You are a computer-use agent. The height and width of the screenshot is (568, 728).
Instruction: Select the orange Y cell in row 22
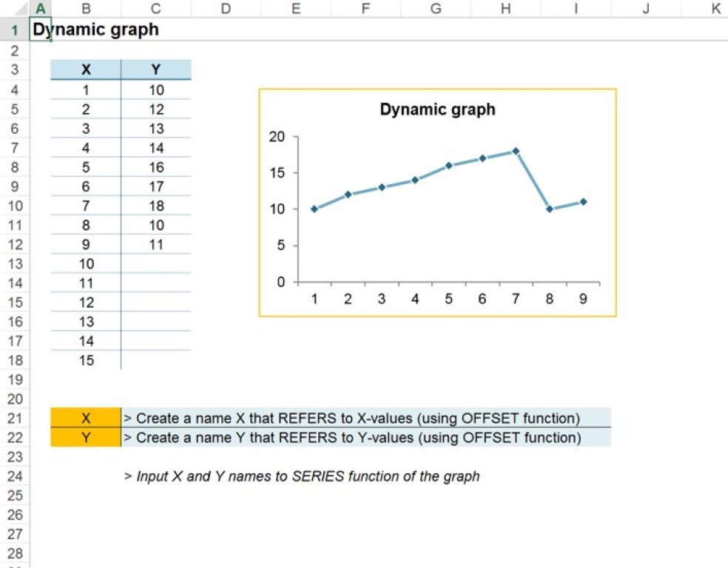[86, 438]
